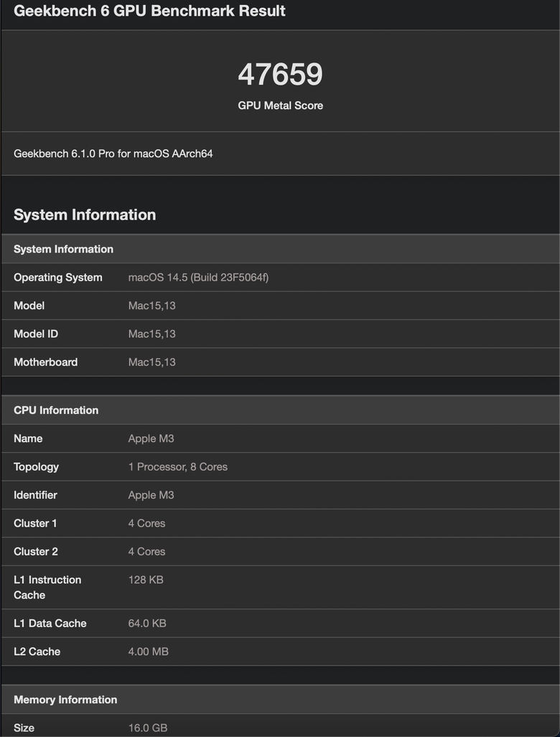
Task: Click the large System Information section heading
Action: pos(85,215)
